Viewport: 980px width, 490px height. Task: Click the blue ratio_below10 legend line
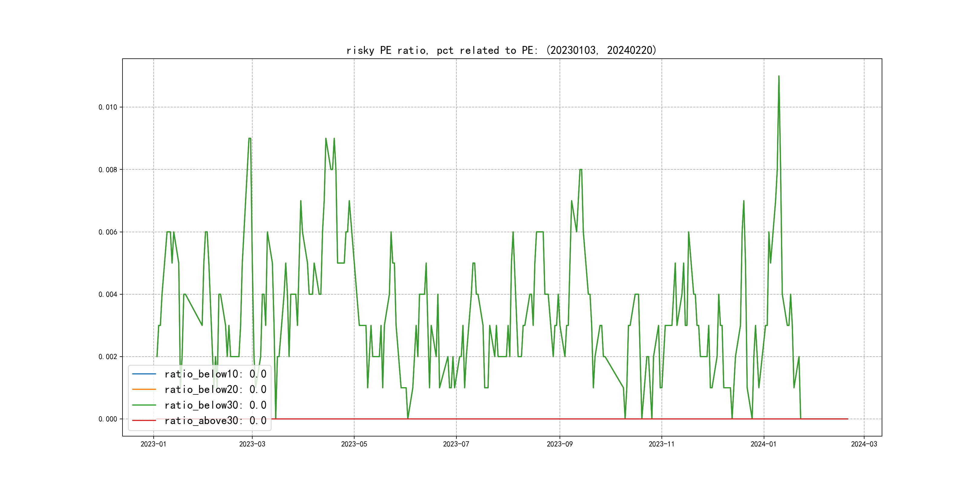click(144, 374)
